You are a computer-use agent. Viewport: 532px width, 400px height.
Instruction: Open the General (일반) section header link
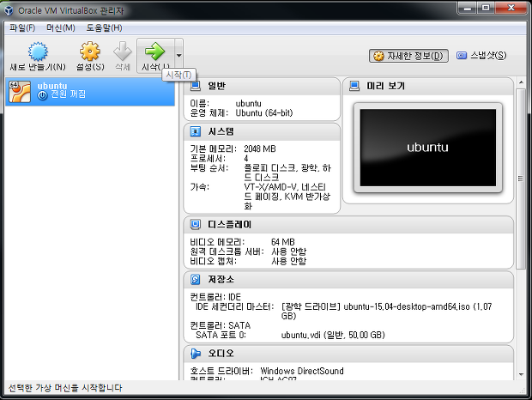coord(216,86)
